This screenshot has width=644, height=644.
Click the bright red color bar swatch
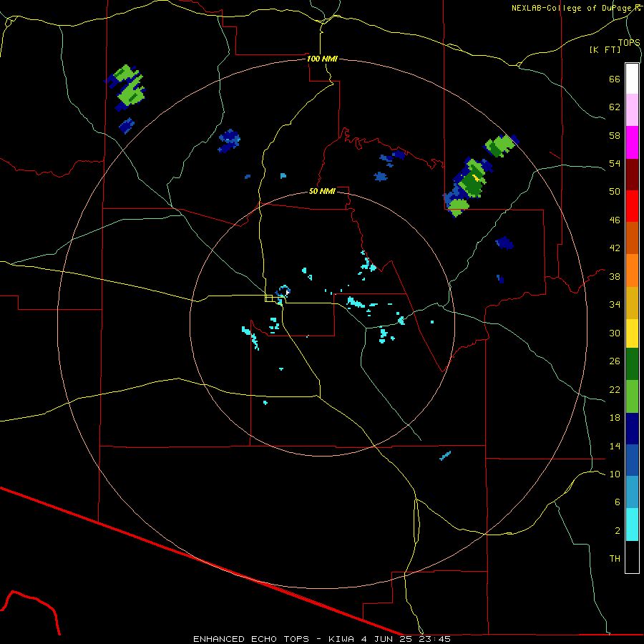[632, 206]
